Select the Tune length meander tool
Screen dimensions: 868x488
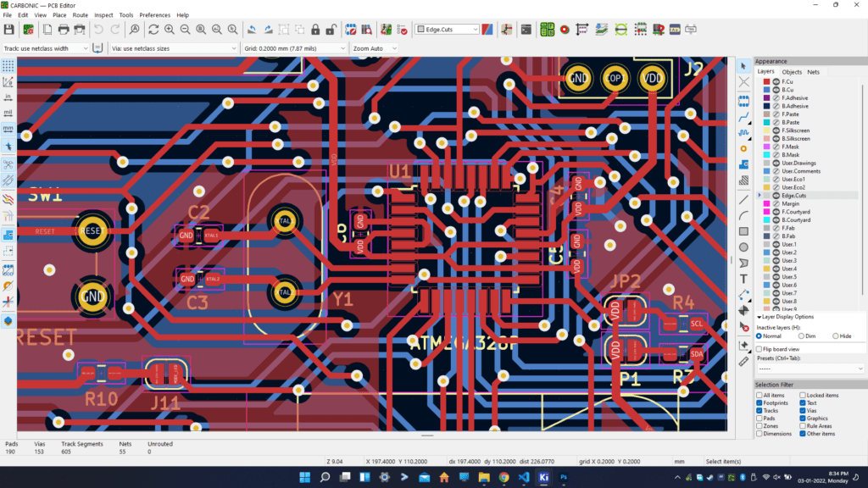coord(743,133)
